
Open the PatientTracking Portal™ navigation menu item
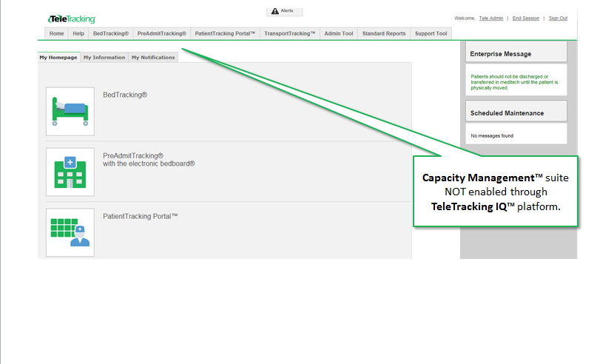coord(225,34)
